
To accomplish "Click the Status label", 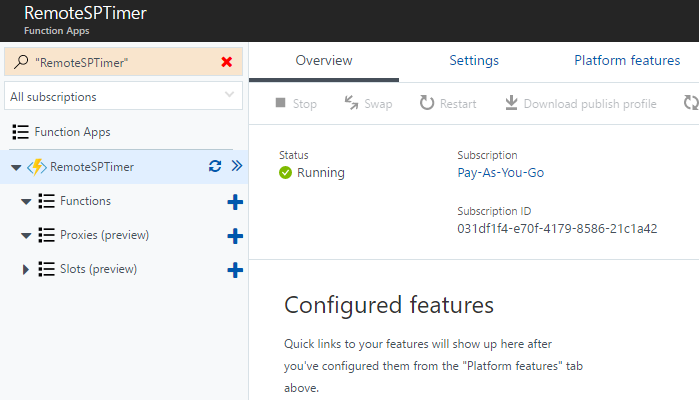I will coord(294,155).
